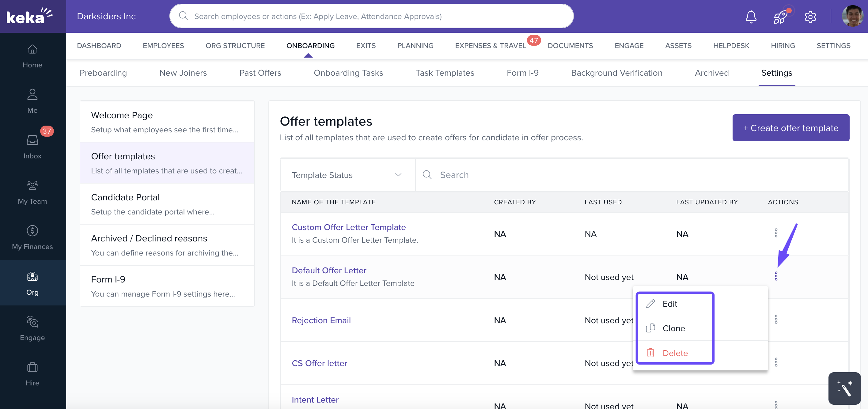Open three-dot menu for Rejection Email row

coord(776,319)
